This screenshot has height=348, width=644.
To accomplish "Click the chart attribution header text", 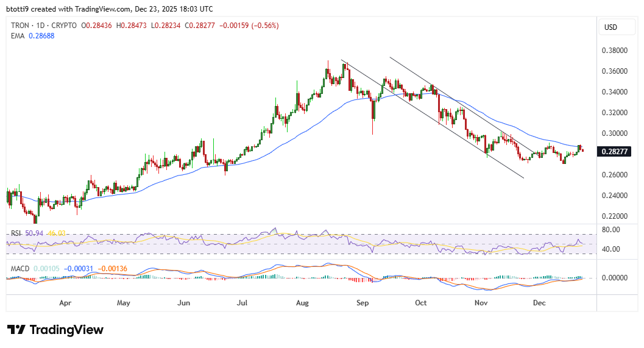I will tap(110, 9).
